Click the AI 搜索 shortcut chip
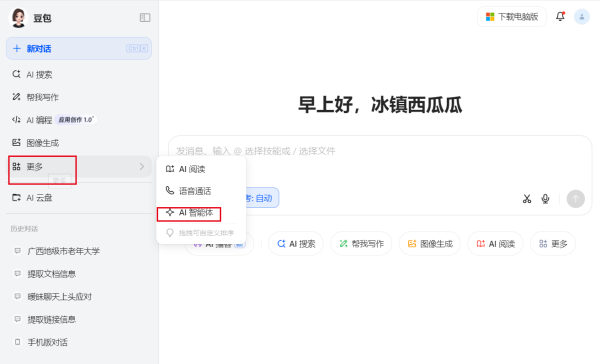This screenshot has width=600, height=364. (x=296, y=244)
